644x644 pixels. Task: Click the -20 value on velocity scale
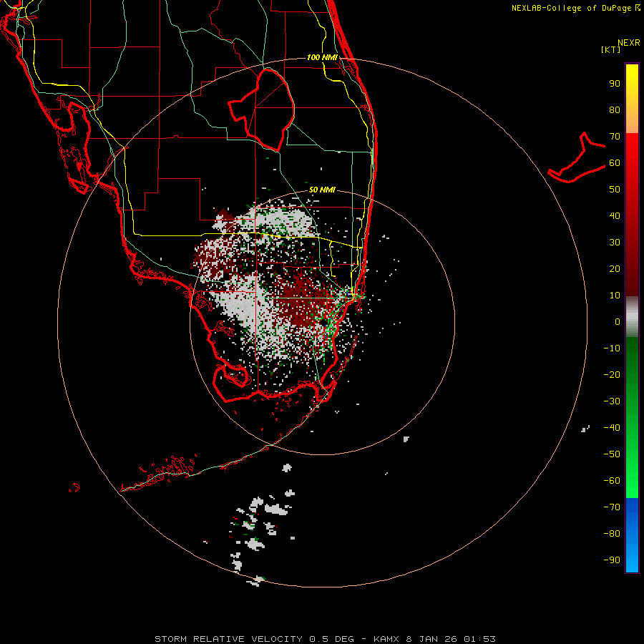tap(612, 374)
